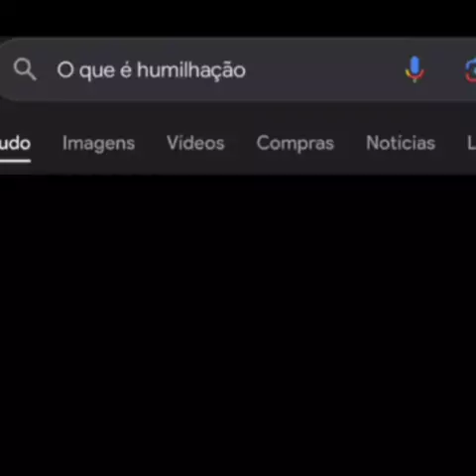Select the Compras tab

click(296, 143)
